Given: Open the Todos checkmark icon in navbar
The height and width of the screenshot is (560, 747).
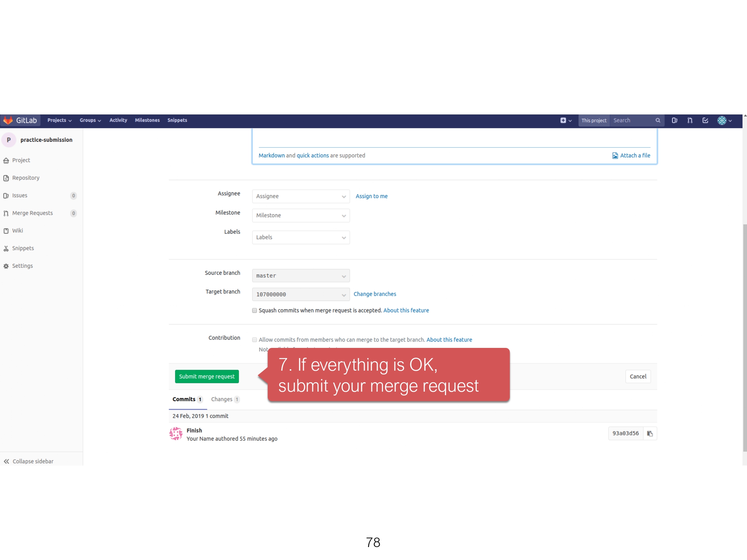Looking at the screenshot, I should 705,120.
